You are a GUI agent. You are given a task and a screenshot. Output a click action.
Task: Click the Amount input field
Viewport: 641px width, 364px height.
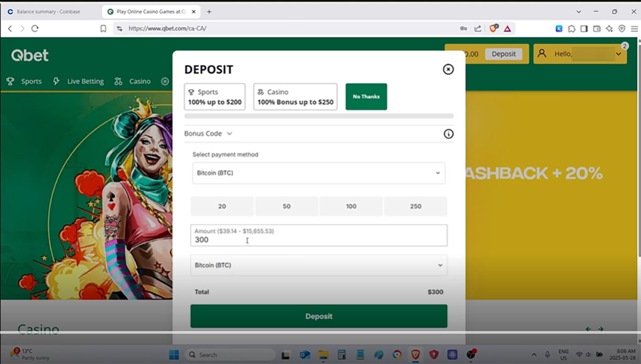click(319, 235)
